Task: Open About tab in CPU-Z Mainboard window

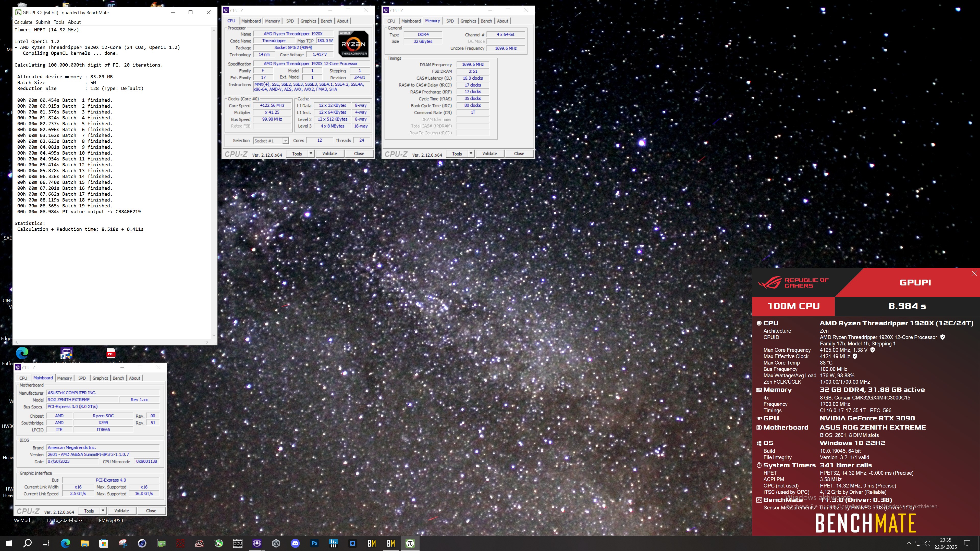Action: point(135,378)
